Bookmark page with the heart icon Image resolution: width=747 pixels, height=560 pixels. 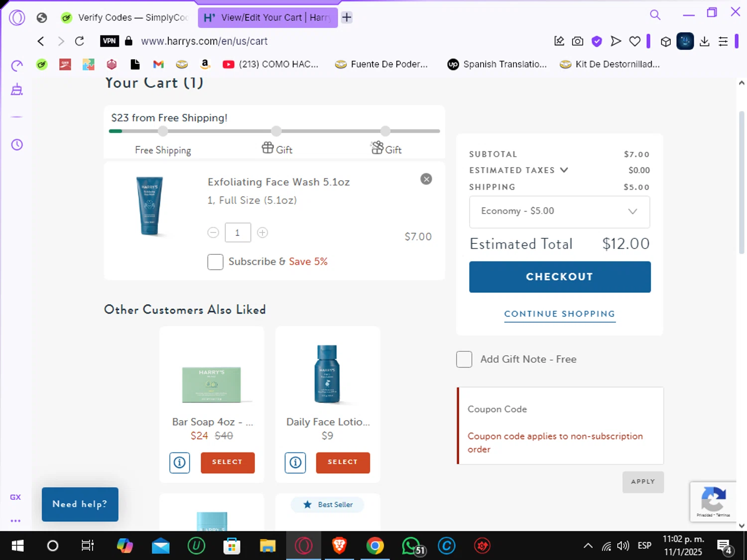pyautogui.click(x=635, y=41)
